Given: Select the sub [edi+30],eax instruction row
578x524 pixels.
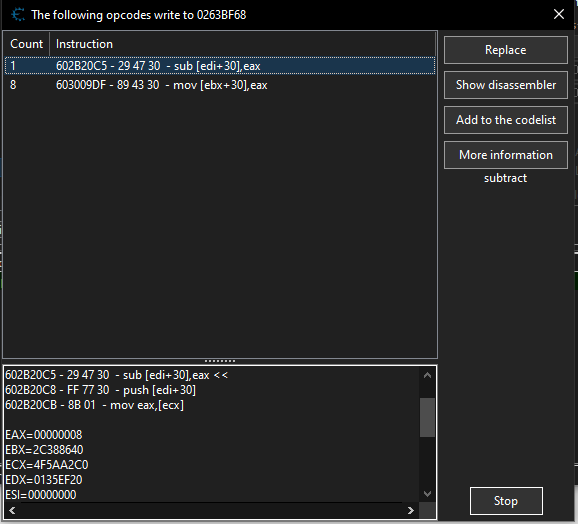Looking at the screenshot, I should tap(220, 66).
